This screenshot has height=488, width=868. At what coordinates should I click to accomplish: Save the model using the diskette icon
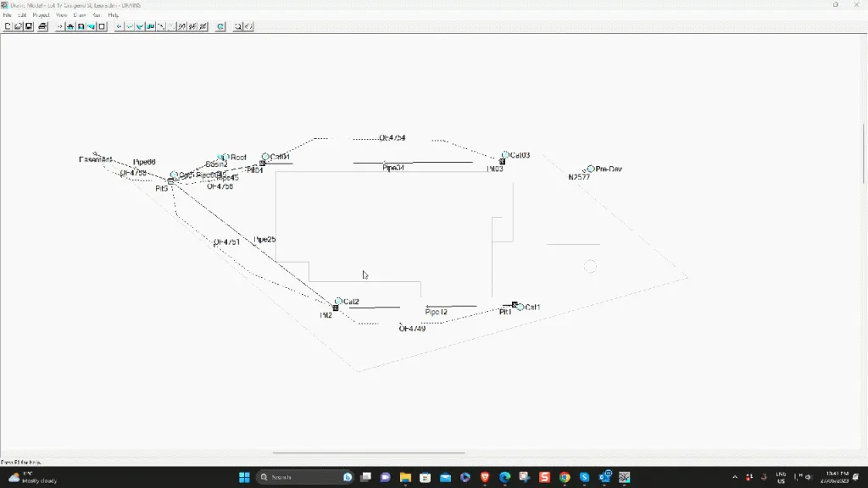[29, 26]
